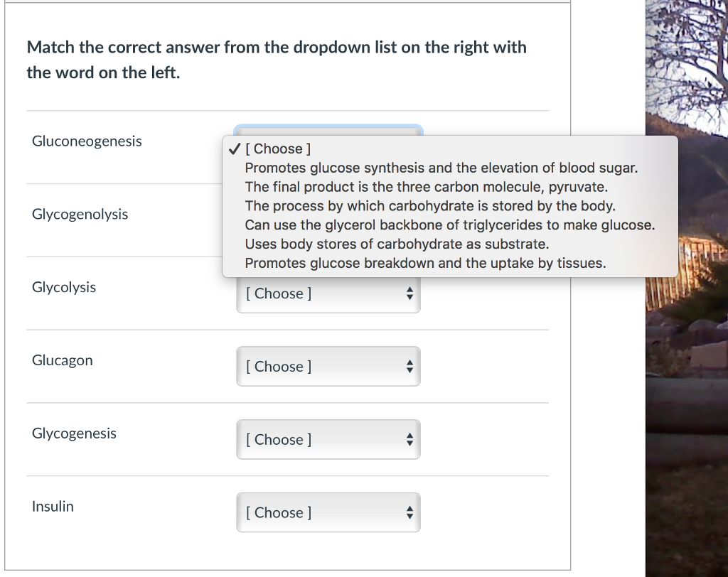Screen dimensions: 728x577
Task: Click the word Gluconeogenesis
Action: [86, 141]
